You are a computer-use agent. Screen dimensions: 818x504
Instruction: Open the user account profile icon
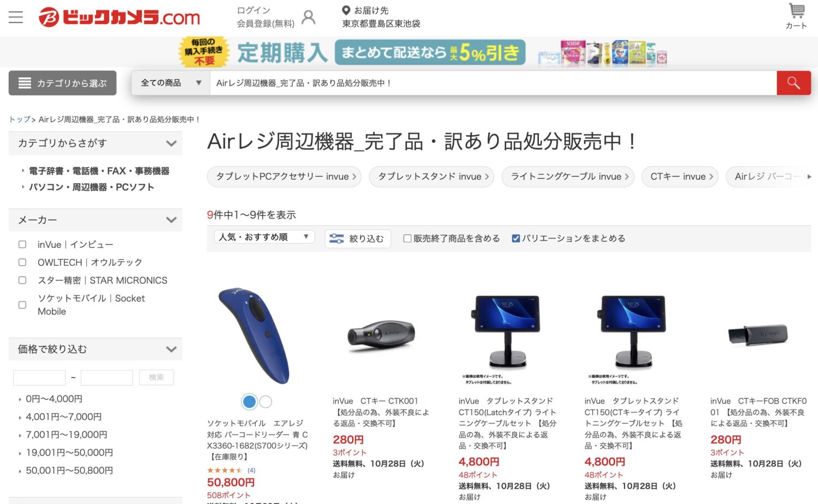pos(309,17)
